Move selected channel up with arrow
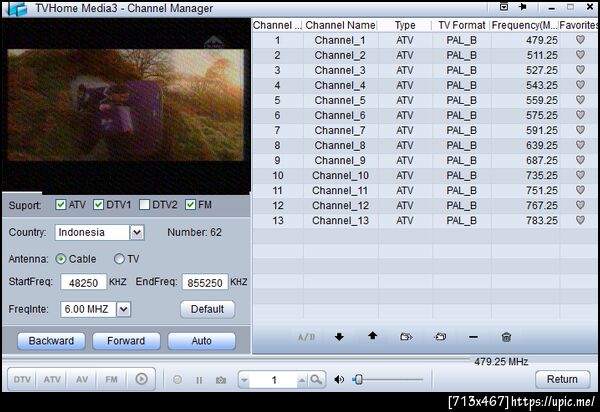600x412 pixels. [x=372, y=336]
